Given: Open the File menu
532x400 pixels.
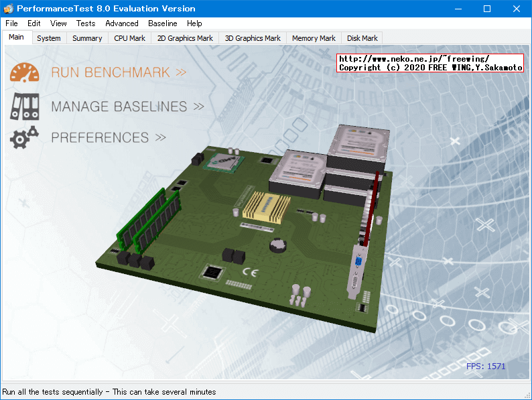Looking at the screenshot, I should [11, 23].
